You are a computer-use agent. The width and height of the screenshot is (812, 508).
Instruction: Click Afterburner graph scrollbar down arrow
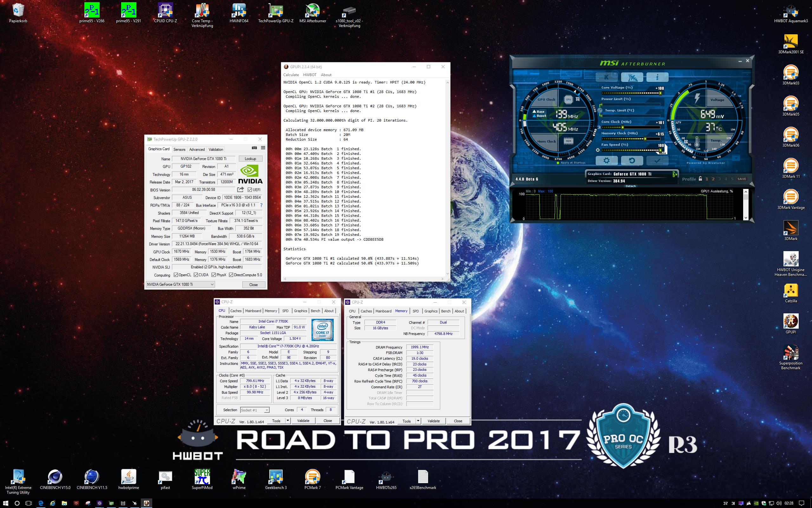click(746, 218)
